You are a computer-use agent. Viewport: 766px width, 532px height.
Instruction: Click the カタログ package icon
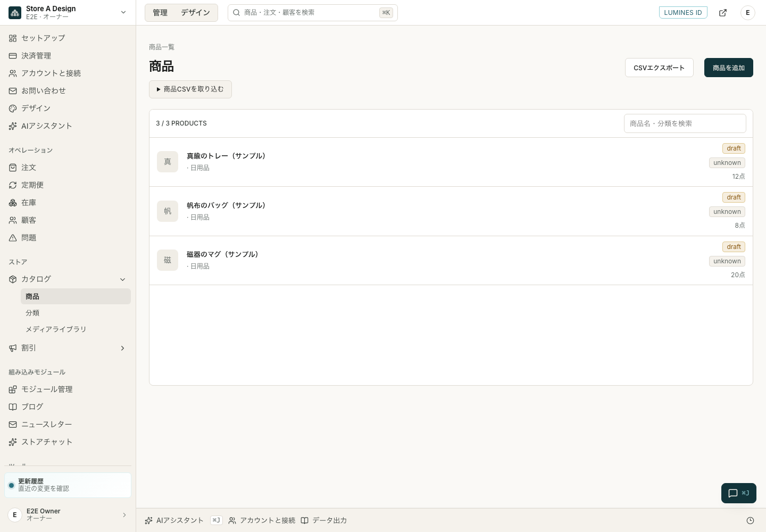coord(13,279)
